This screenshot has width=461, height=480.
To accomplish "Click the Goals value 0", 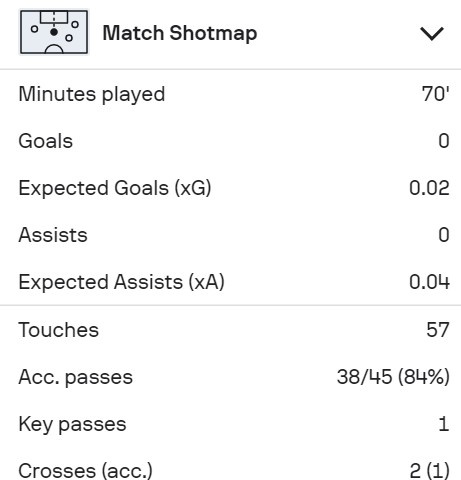I will tap(444, 141).
